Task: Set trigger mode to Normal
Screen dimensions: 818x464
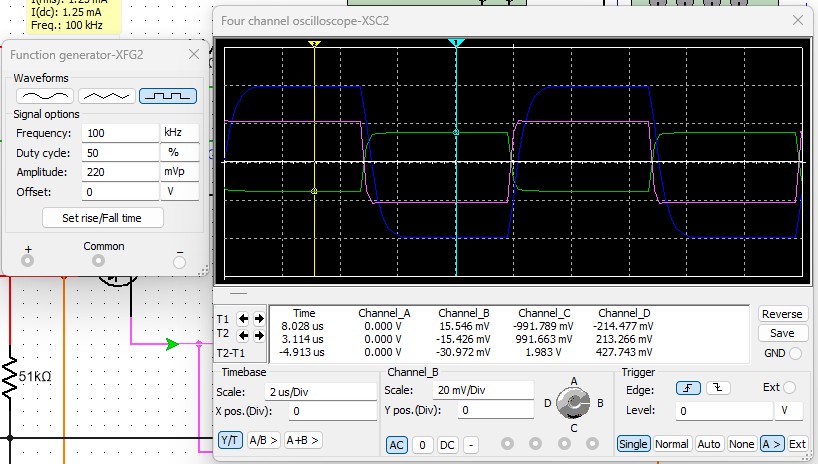Action: 672,444
